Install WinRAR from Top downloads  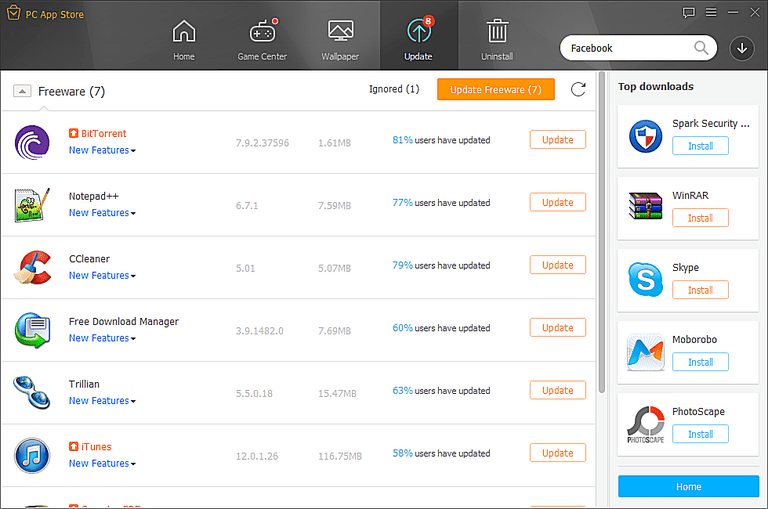coord(700,218)
